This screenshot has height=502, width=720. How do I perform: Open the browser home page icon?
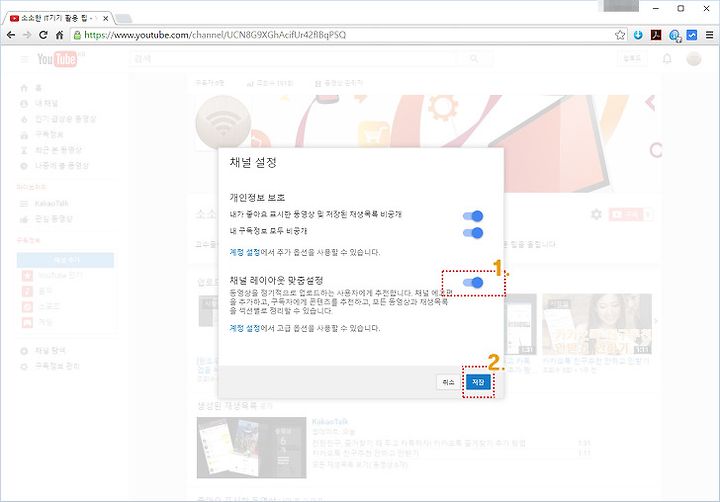59,35
